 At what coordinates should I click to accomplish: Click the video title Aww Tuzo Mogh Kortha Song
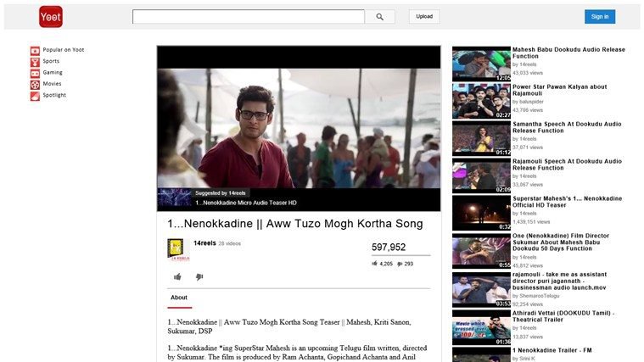pos(295,224)
